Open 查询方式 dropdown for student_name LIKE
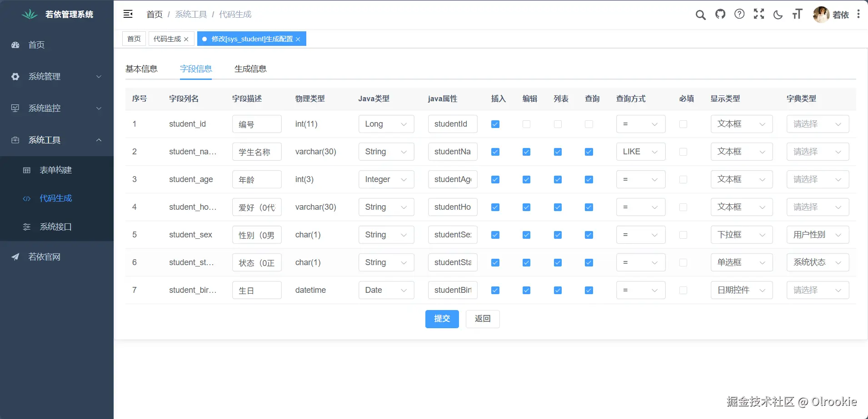 [x=641, y=152]
